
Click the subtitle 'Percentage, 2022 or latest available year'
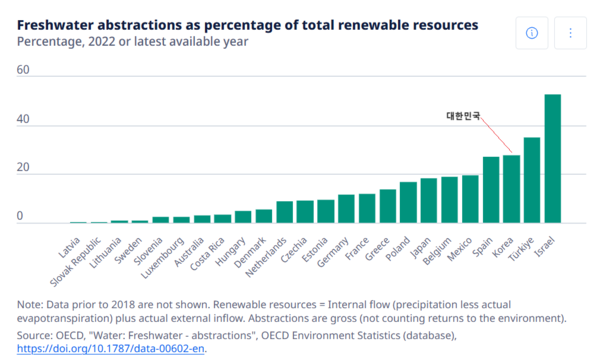coord(132,41)
